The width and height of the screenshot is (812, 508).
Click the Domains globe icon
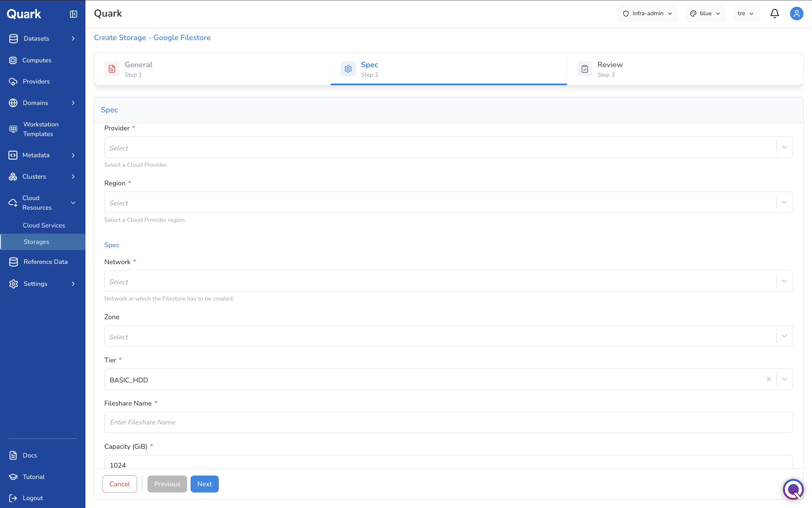click(x=13, y=103)
